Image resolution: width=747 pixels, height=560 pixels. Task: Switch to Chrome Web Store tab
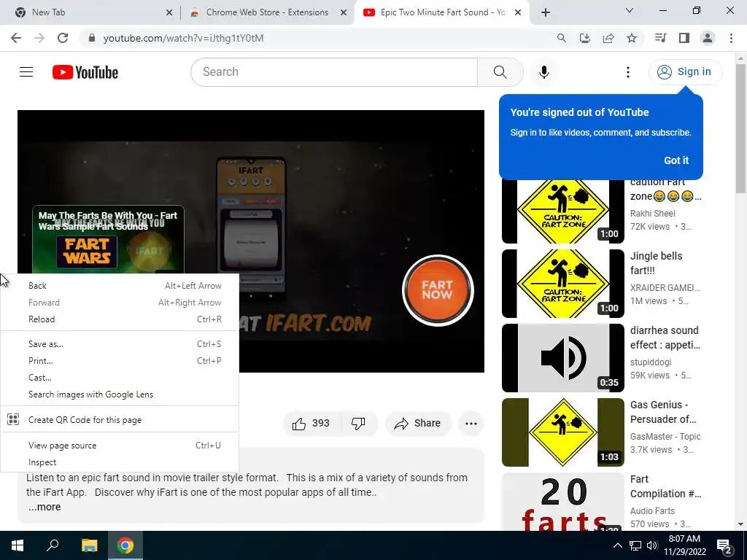(x=267, y=13)
